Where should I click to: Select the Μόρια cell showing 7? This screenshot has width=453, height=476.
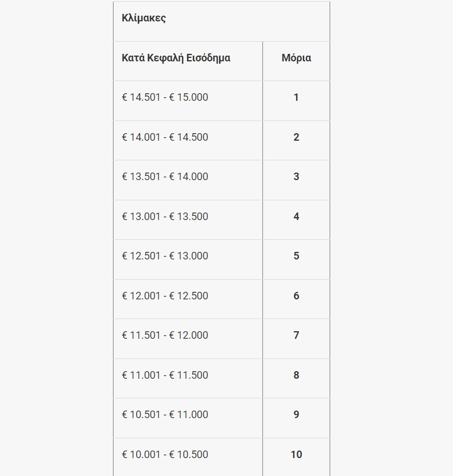point(296,335)
